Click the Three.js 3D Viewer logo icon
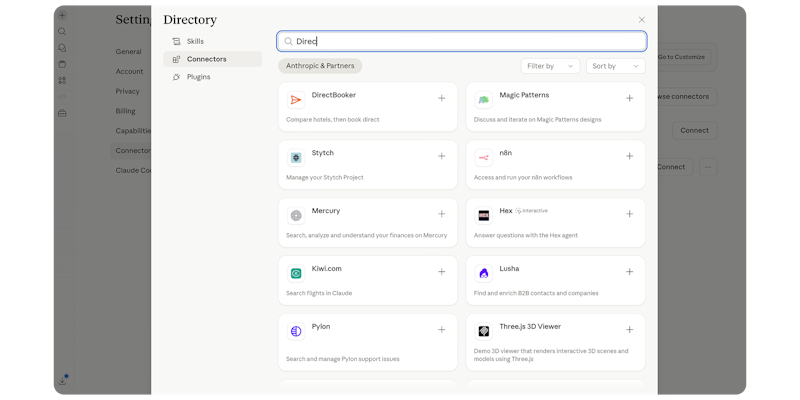 484,331
